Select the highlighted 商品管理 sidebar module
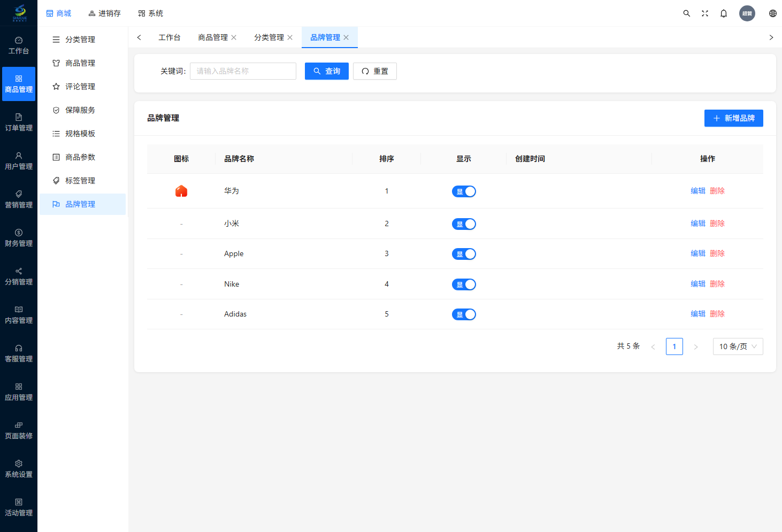Viewport: 782px width, 532px height. [x=19, y=84]
